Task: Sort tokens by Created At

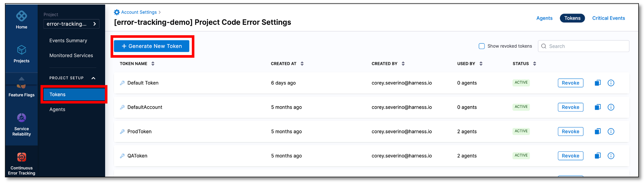Action: click(x=302, y=64)
